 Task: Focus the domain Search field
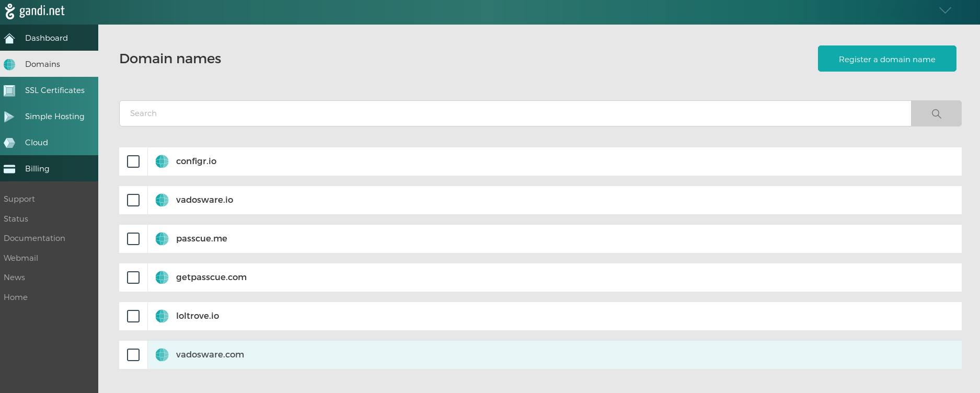point(515,113)
